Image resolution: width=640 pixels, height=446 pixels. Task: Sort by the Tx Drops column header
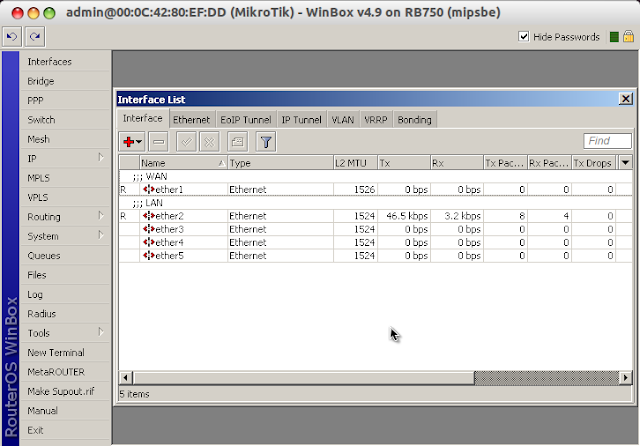593,163
